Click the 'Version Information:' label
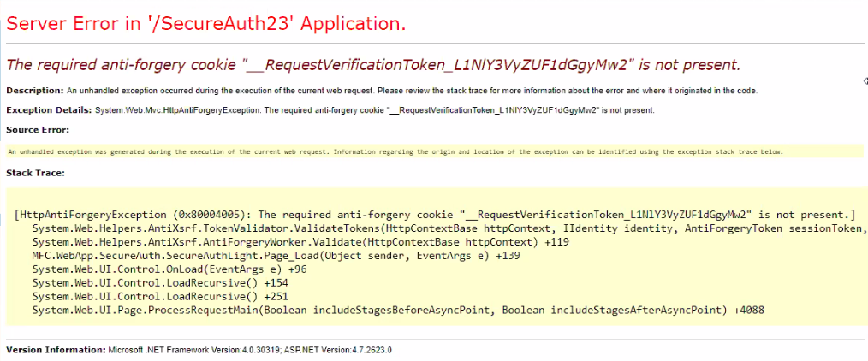Viewport: 868px width, 361px height. point(56,350)
